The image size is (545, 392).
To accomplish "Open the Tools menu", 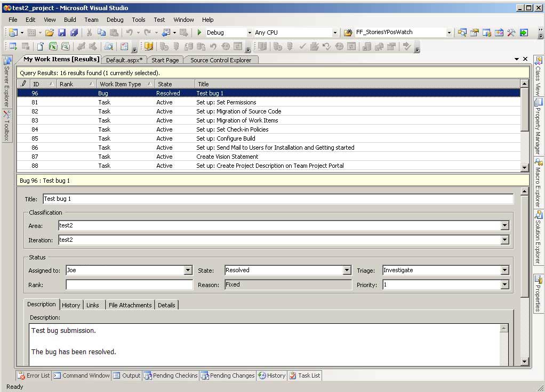I will (x=138, y=20).
